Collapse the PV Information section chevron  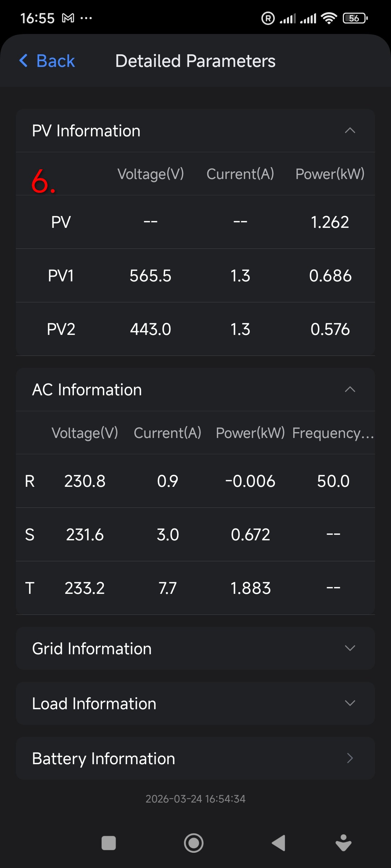pos(350,131)
